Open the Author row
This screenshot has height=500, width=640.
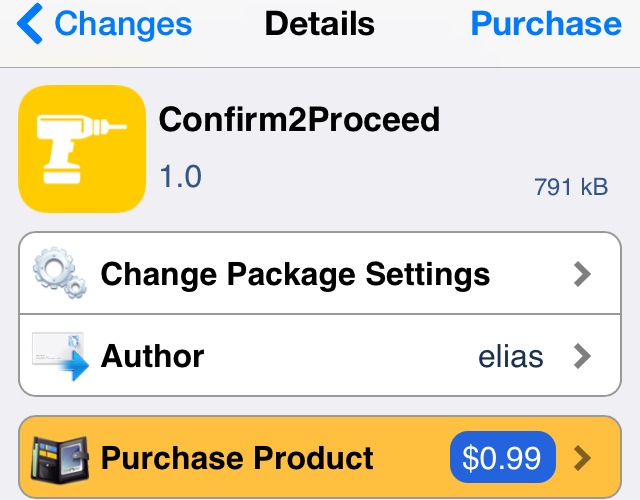(320, 356)
